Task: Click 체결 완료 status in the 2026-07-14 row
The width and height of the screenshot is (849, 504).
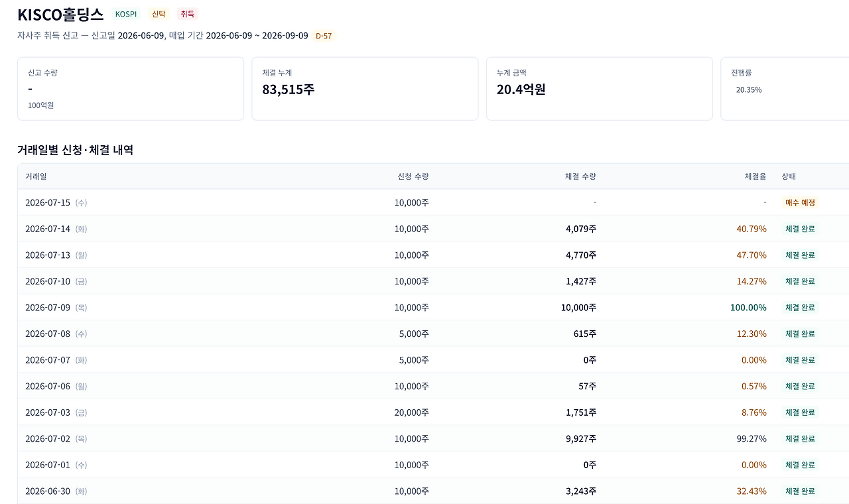Action: coord(800,229)
